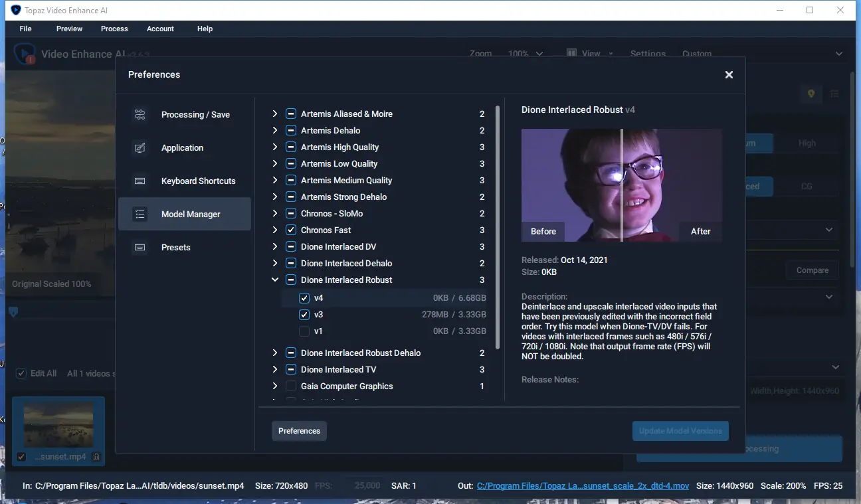Image resolution: width=861 pixels, height=504 pixels.
Task: Expand the Artemis Strong Dehalo model
Action: coord(275,197)
